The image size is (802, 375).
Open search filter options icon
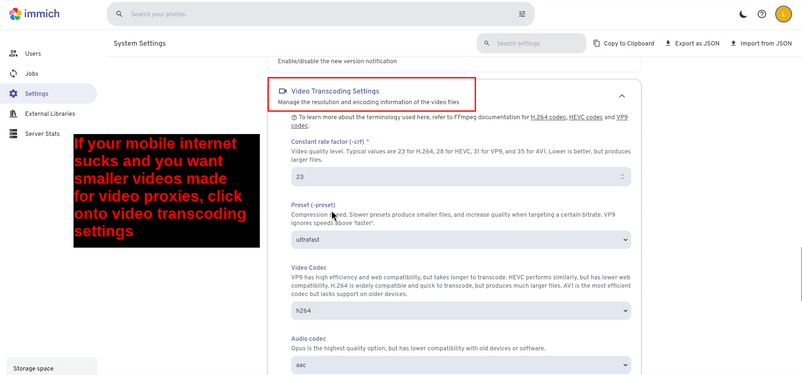tap(522, 14)
